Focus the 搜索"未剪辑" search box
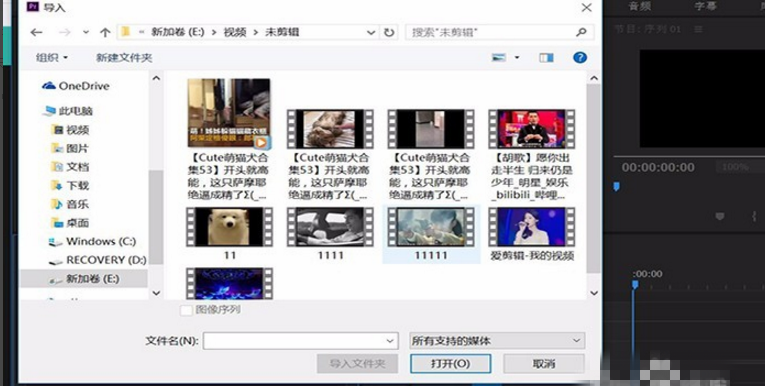 pos(500,32)
